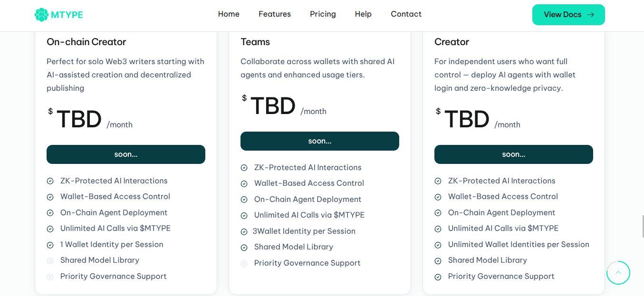Click the checkmark beside Shared Model Library in Teams

(244, 247)
